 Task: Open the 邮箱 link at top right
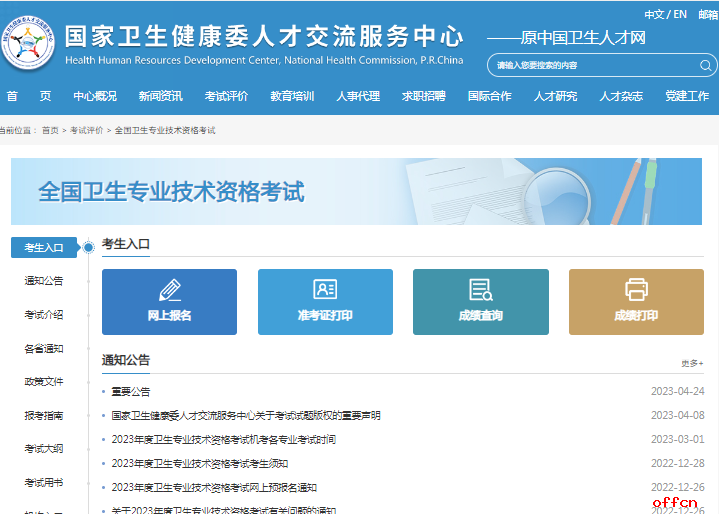[x=708, y=15]
